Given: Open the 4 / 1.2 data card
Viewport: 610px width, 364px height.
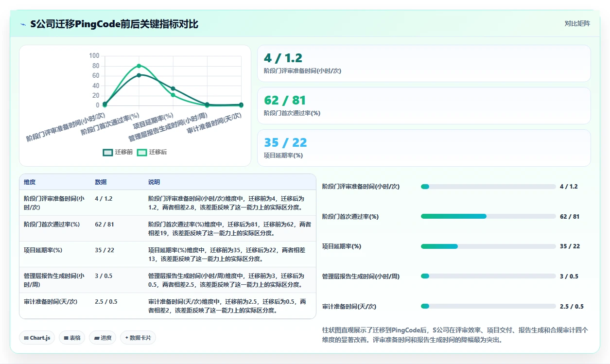Looking at the screenshot, I should coord(424,63).
